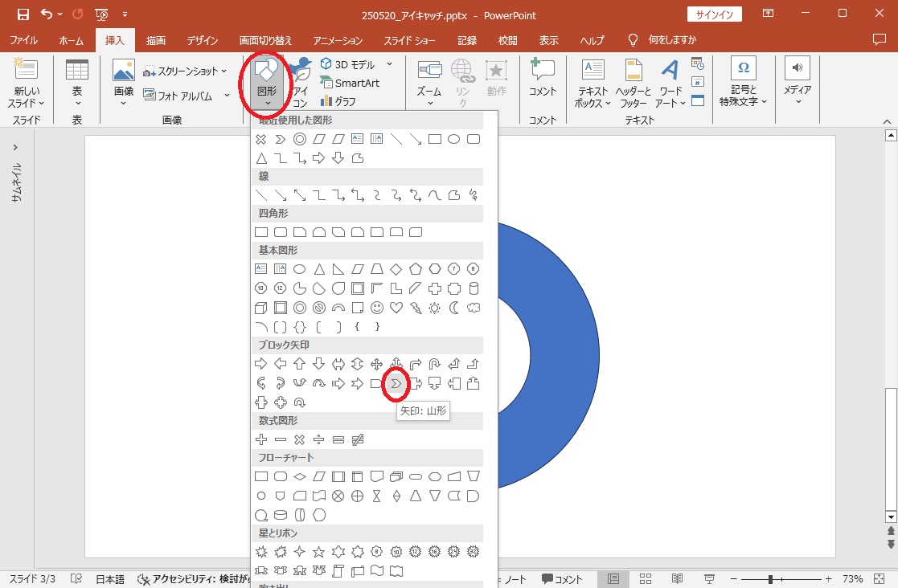Insert the 5-point star shape
This screenshot has height=588, width=898.
click(x=319, y=552)
